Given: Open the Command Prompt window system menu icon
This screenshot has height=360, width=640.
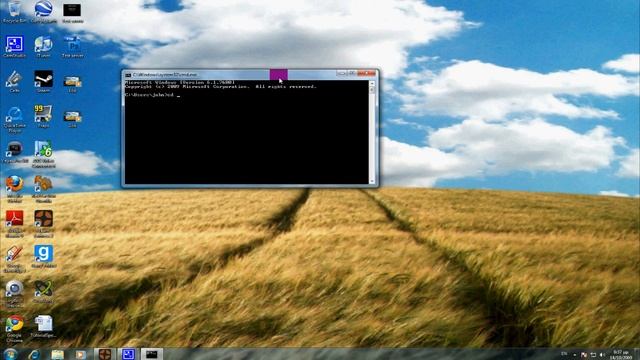Looking at the screenshot, I should point(128,75).
